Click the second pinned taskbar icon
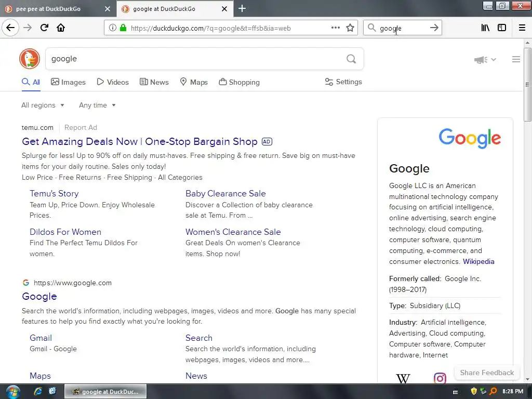532x399 pixels. 52,391
